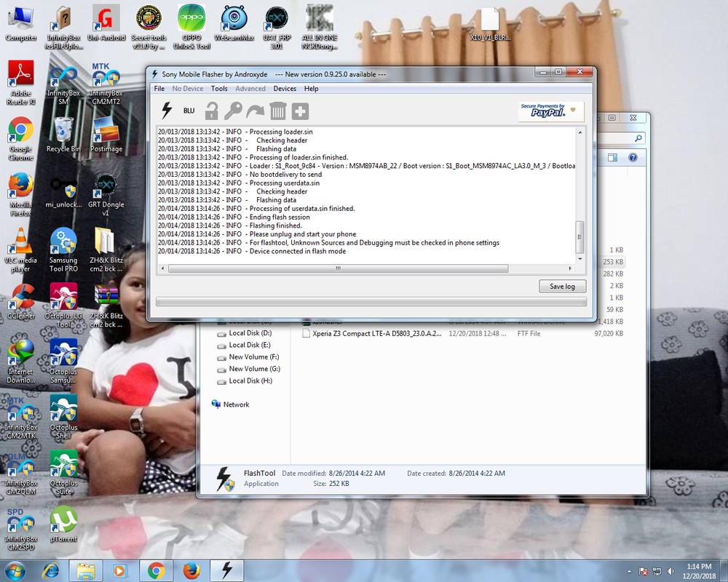Image resolution: width=728 pixels, height=582 pixels.
Task: Open the Mozilla Firefox desktop shortcut
Action: pos(21,194)
